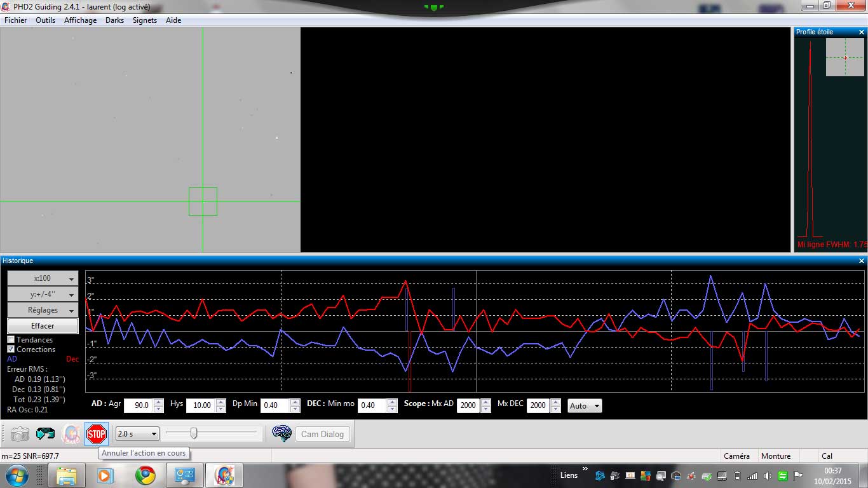Image resolution: width=868 pixels, height=488 pixels.
Task: Decrease Mx DEC with down arrow
Action: click(x=555, y=409)
